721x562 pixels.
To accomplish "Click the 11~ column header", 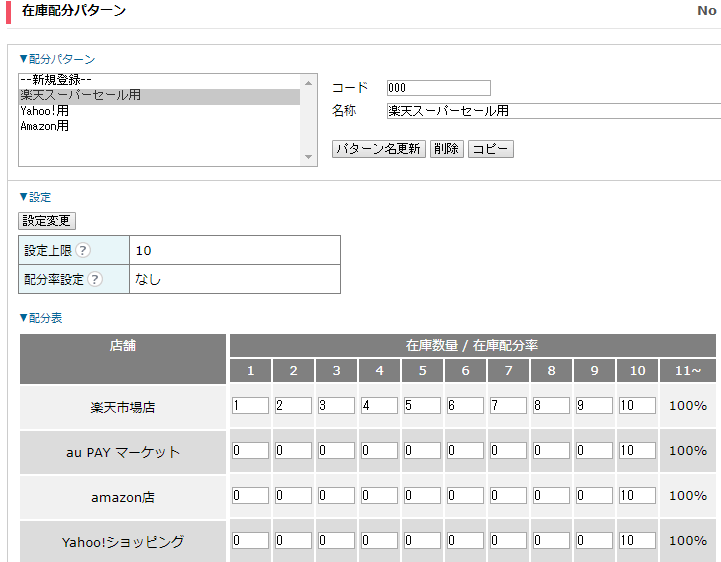I will [688, 371].
